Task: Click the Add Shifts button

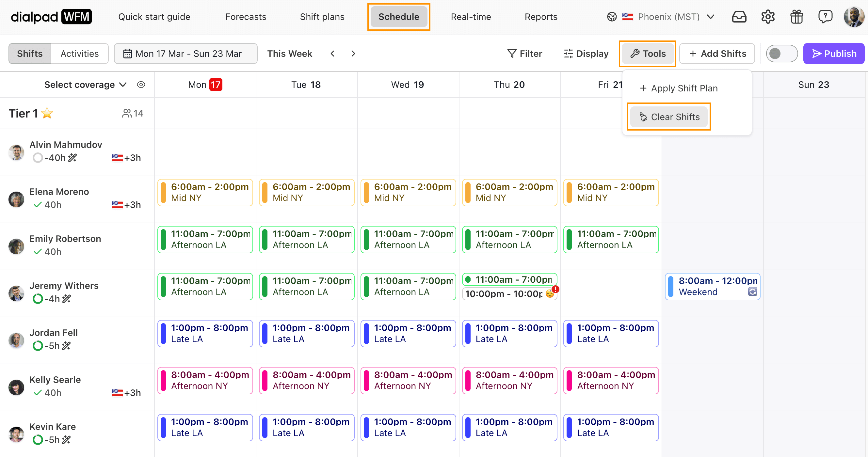Action: tap(717, 54)
